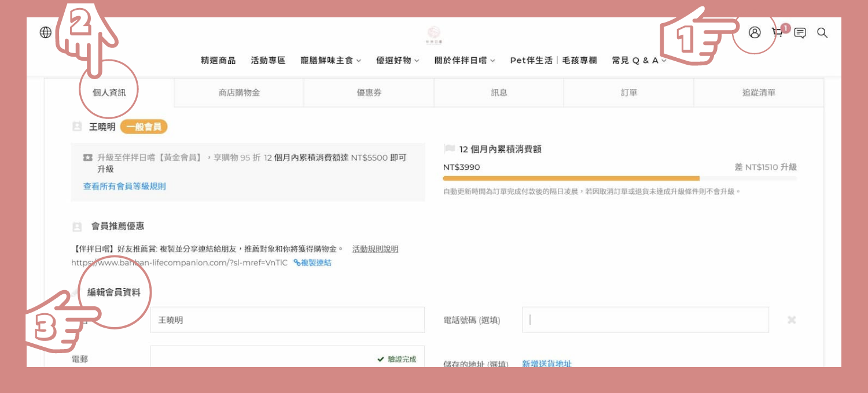The image size is (868, 393).
Task: Expand the 優選好物 dropdown menu
Action: (398, 60)
